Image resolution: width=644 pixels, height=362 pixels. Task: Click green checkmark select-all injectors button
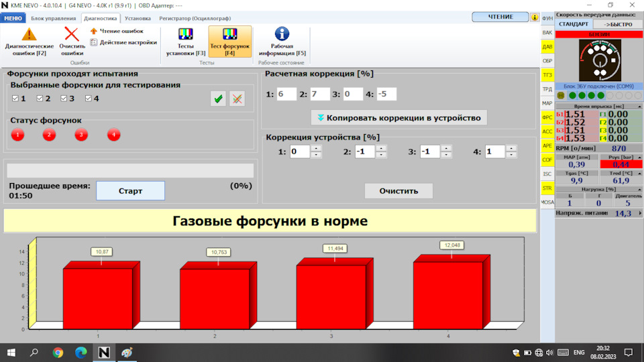pos(218,99)
